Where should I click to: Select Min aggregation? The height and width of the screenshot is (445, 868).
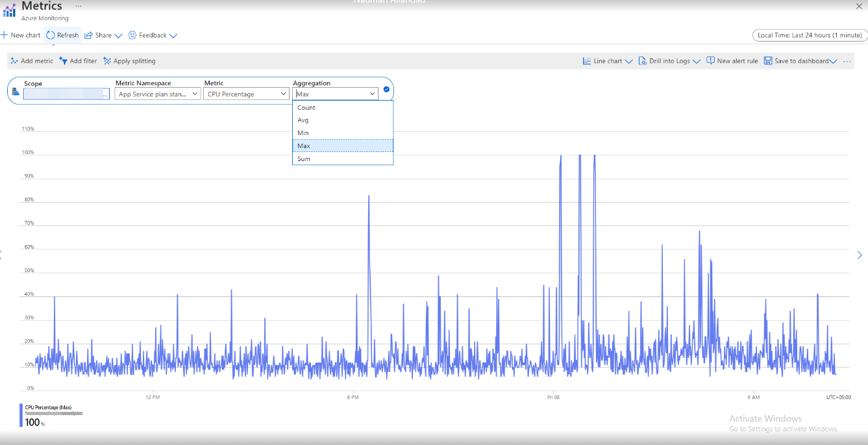point(343,133)
